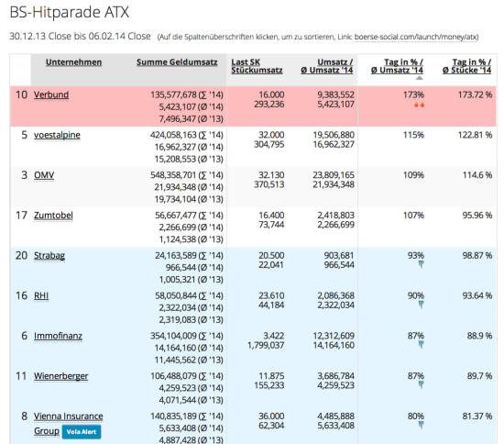Click the 93% value for Strabag
This screenshot has height=444, width=504.
416,256
